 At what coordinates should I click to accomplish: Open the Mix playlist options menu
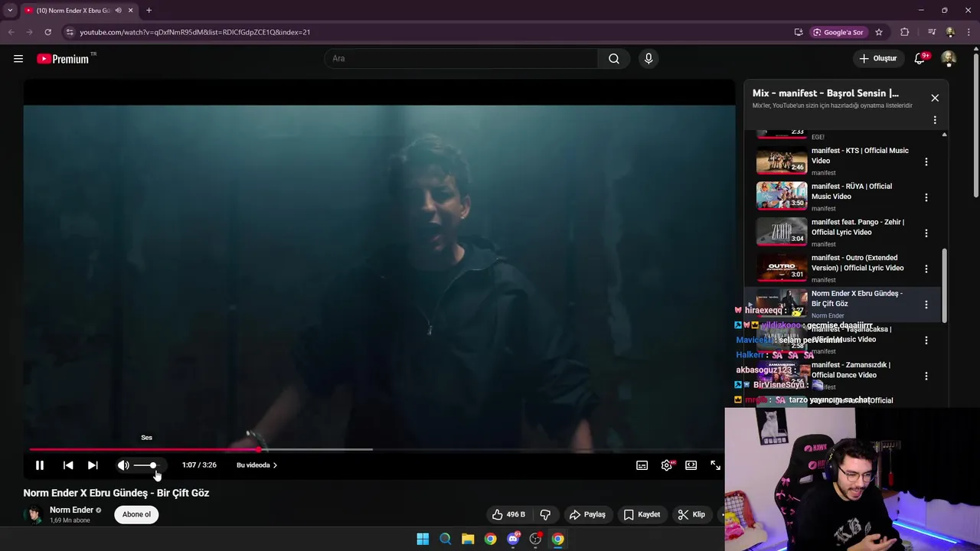pyautogui.click(x=935, y=120)
